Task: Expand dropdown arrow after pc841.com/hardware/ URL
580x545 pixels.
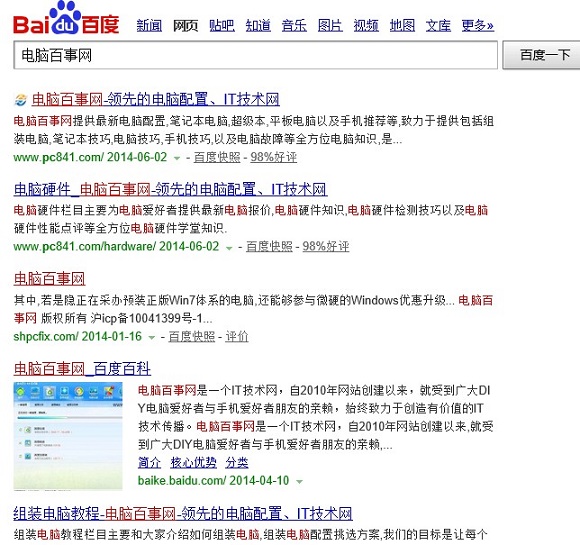Action: coord(229,248)
